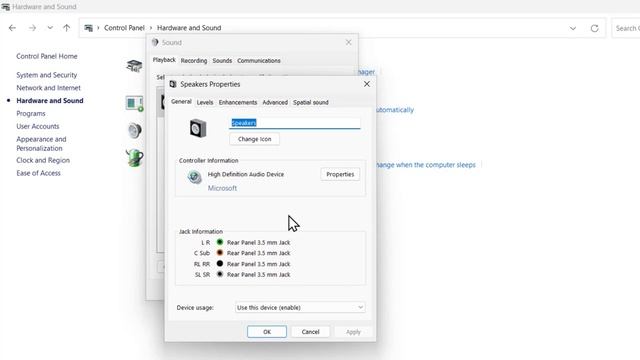Go back with the back arrow

(12, 28)
